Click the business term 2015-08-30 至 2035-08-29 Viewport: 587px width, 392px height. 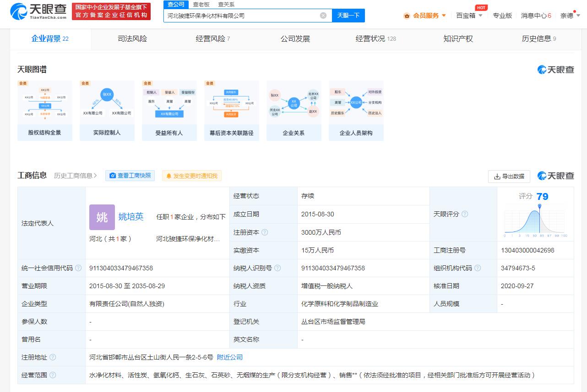point(127,286)
